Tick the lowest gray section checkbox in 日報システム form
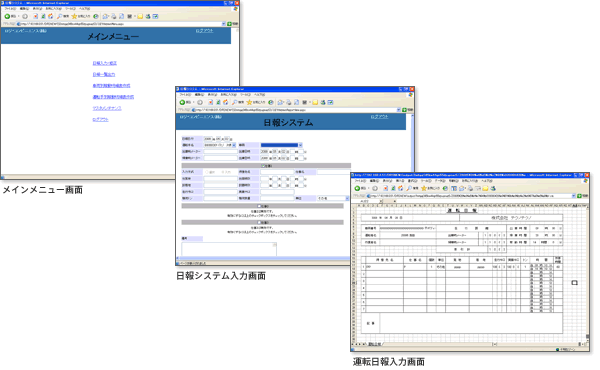 coord(259,222)
